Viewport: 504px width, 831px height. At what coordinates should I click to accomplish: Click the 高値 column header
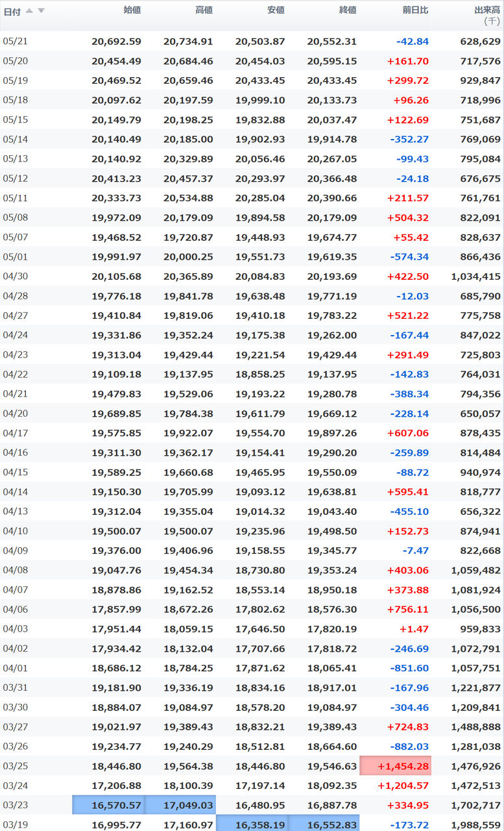click(x=204, y=10)
